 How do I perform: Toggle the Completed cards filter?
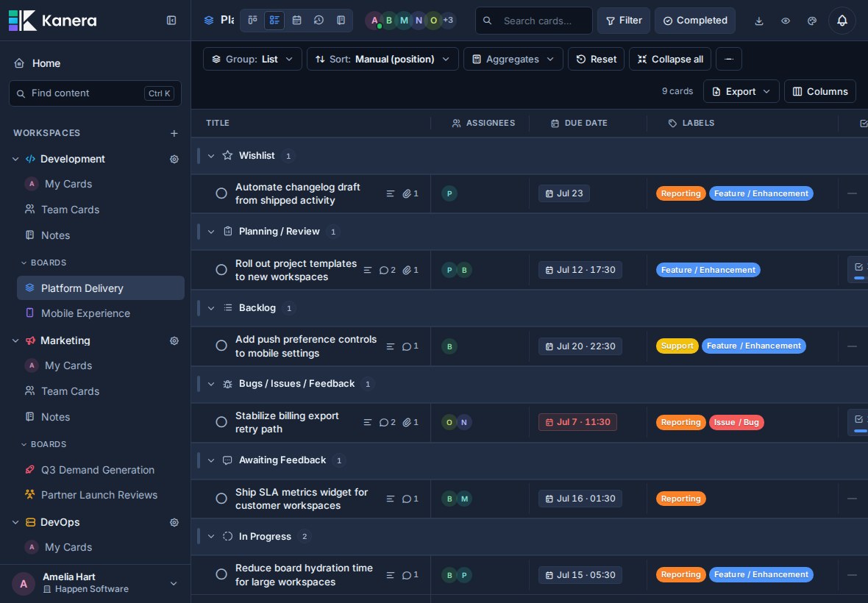[x=694, y=21]
